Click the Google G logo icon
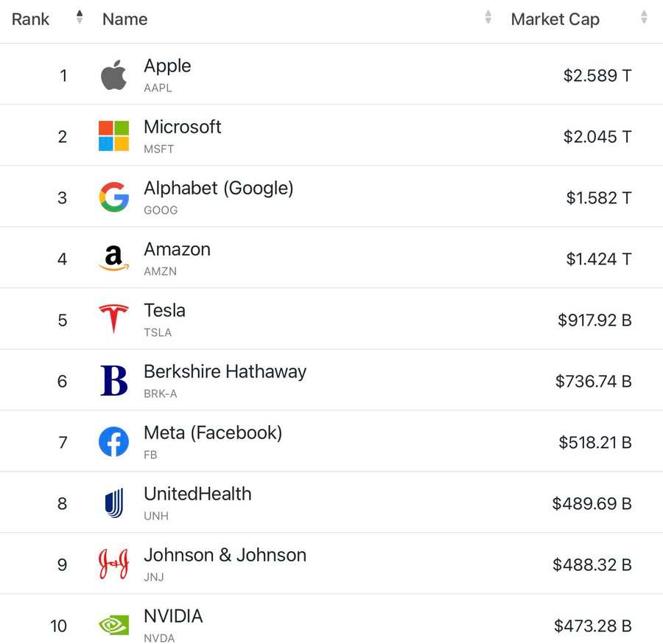This screenshot has width=663, height=644. [x=114, y=197]
